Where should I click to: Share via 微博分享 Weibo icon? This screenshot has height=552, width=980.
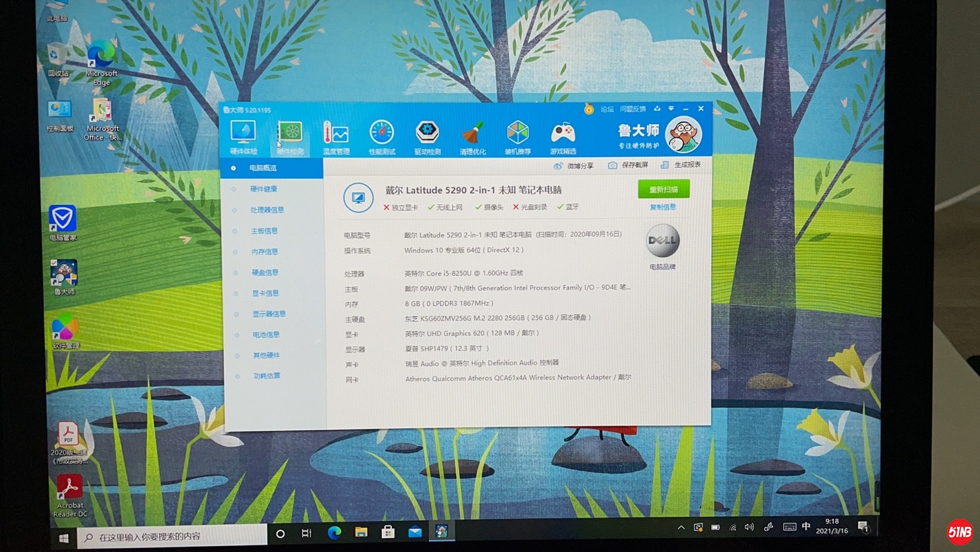coord(573,166)
